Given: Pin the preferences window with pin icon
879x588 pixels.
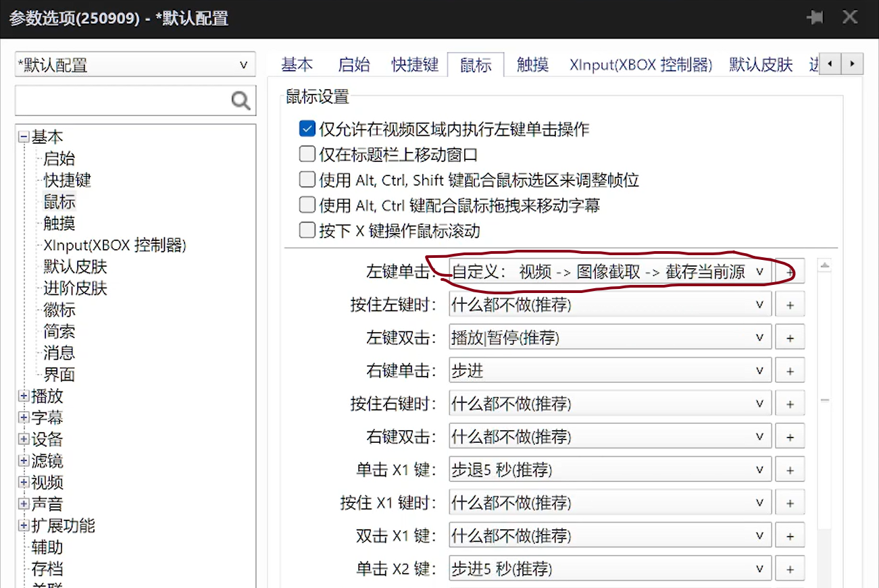Looking at the screenshot, I should point(815,18).
